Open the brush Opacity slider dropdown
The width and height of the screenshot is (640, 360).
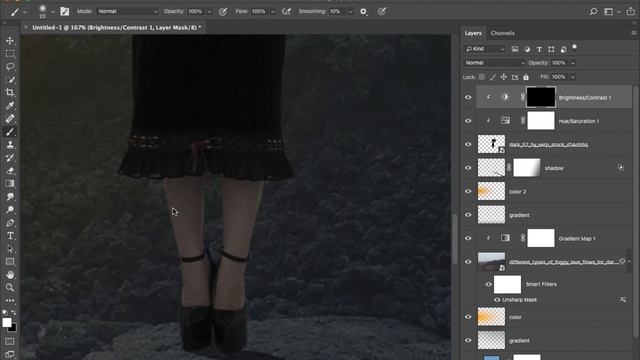coord(209,11)
